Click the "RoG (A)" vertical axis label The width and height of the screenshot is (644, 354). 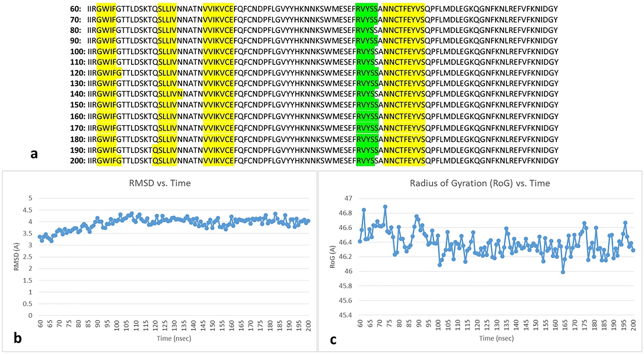click(x=332, y=257)
